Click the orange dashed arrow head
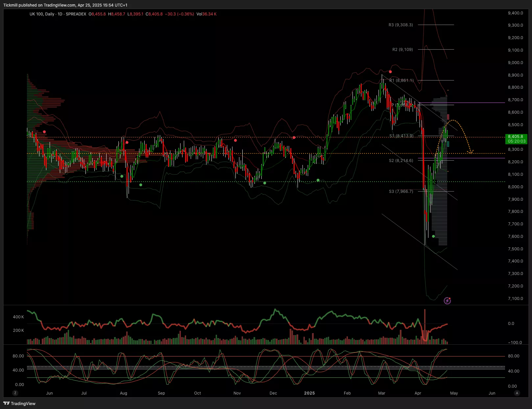The width and height of the screenshot is (532, 409). pyautogui.click(x=471, y=152)
